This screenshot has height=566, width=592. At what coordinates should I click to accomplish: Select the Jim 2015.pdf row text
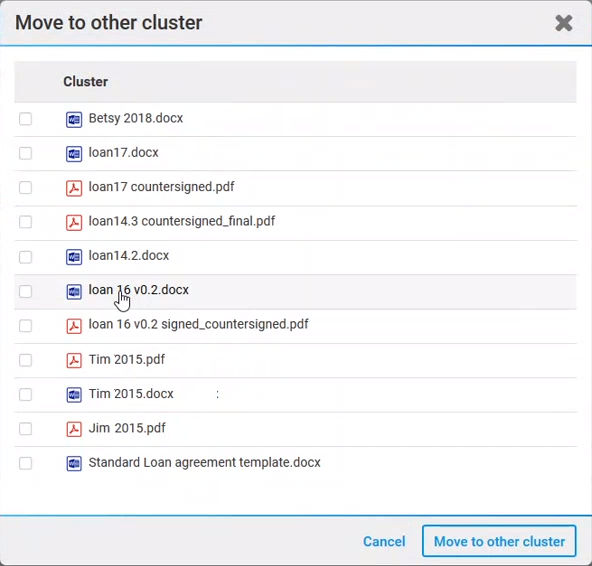click(x=127, y=428)
